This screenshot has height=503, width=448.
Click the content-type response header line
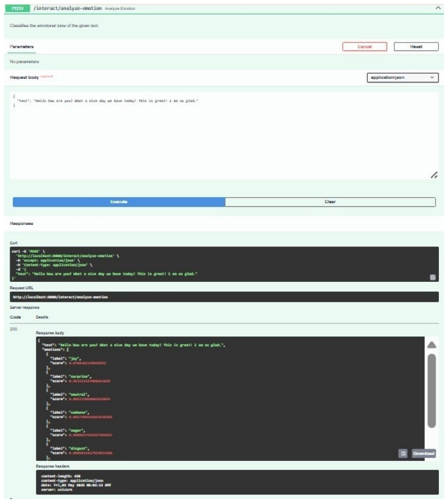point(72,480)
